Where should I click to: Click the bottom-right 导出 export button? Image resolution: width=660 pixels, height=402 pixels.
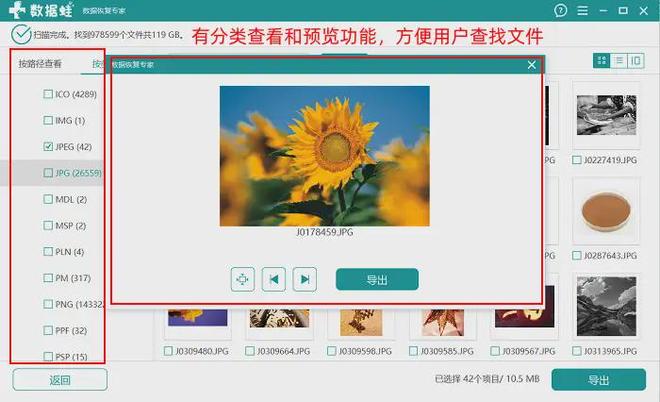(x=599, y=380)
